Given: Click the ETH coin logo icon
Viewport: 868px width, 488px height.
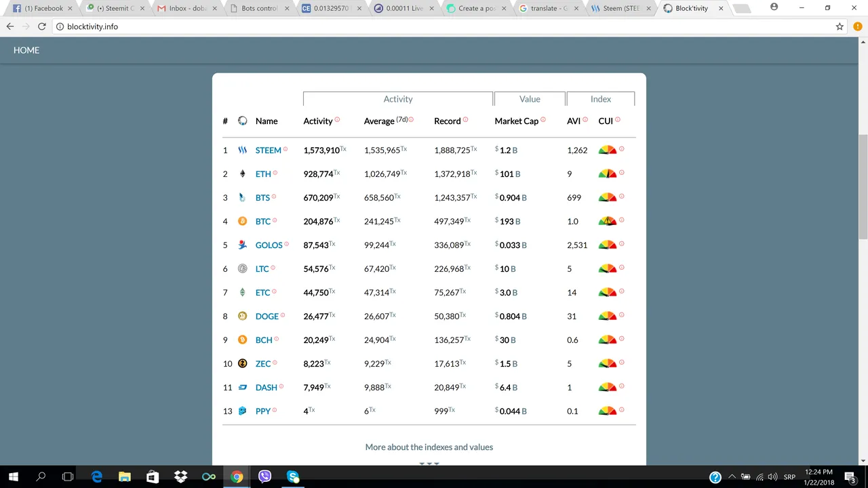Looking at the screenshot, I should coord(242,174).
